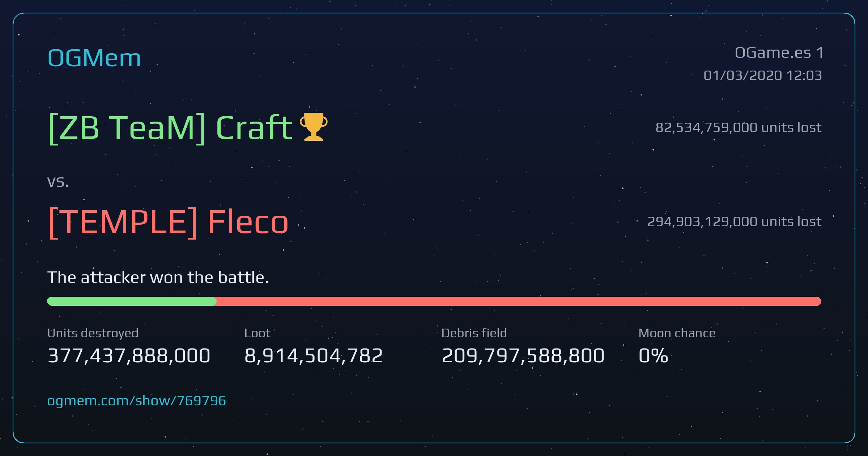This screenshot has height=456, width=868.
Task: Select the attacker name [ZB TeaM] Craft
Action: pyautogui.click(x=170, y=127)
